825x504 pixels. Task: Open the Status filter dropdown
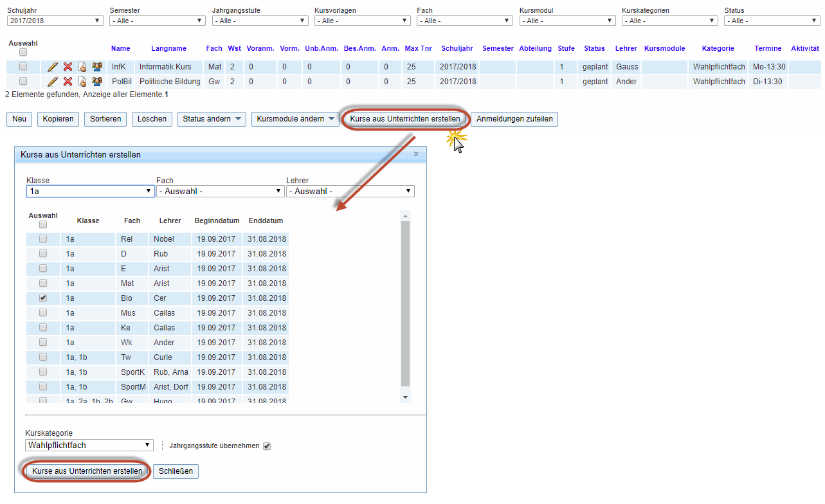772,21
